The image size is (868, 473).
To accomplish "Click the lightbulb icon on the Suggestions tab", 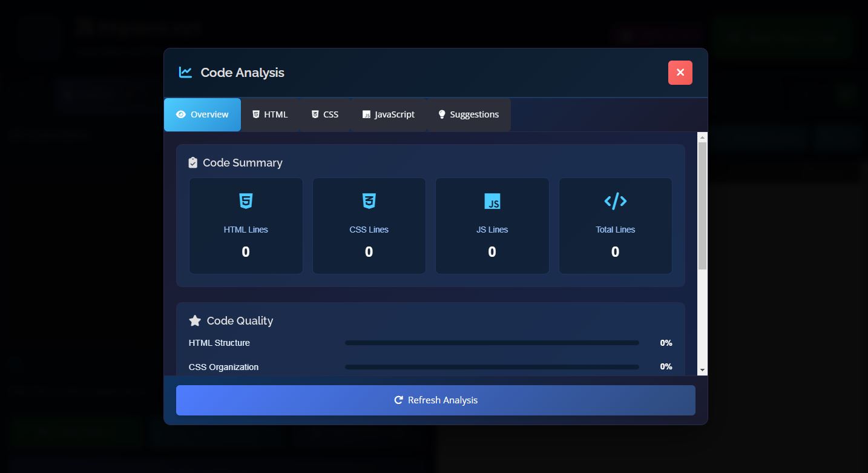I will [441, 114].
